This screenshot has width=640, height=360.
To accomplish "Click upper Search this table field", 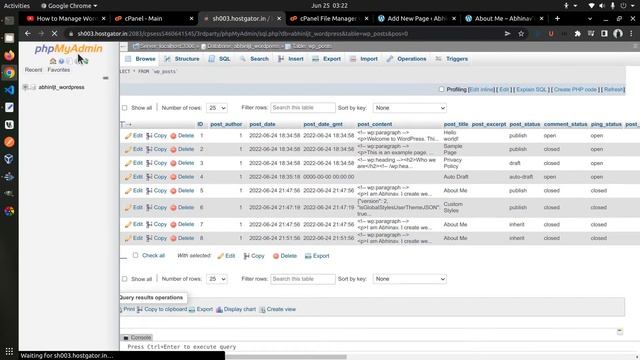I will click(x=303, y=108).
